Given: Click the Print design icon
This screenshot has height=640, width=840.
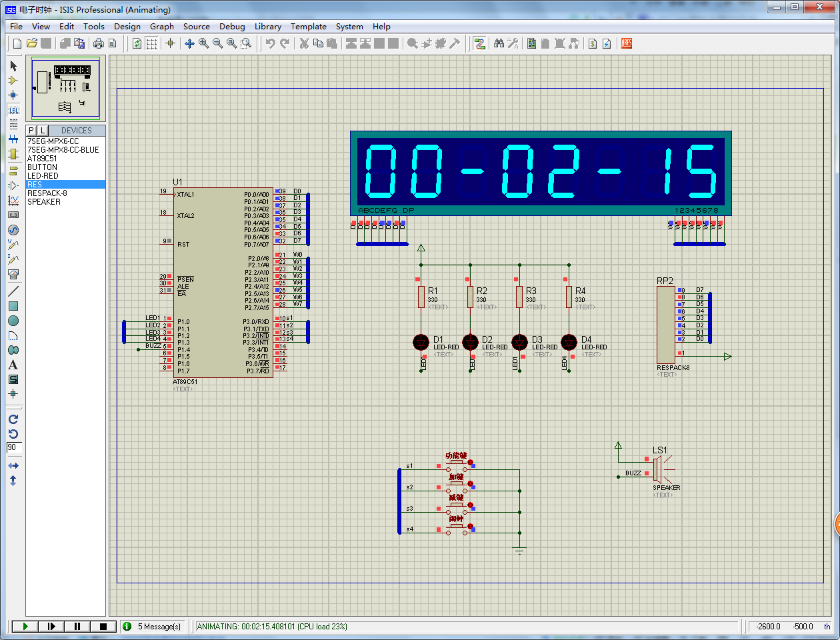Looking at the screenshot, I should 99,43.
